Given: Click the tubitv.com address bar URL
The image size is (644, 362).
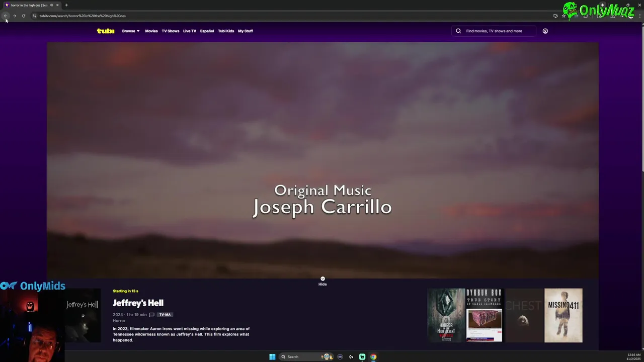Looking at the screenshot, I should pyautogui.click(x=83, y=16).
